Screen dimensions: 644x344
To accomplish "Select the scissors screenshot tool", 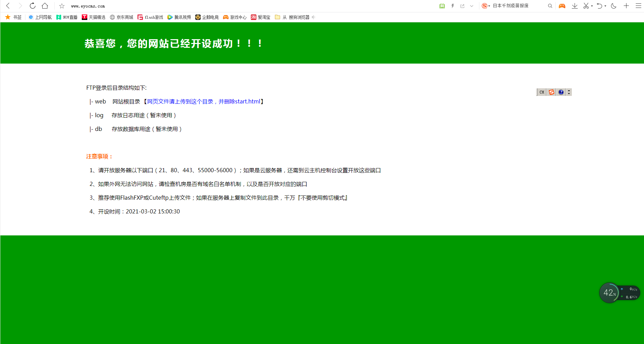I will click(x=586, y=6).
